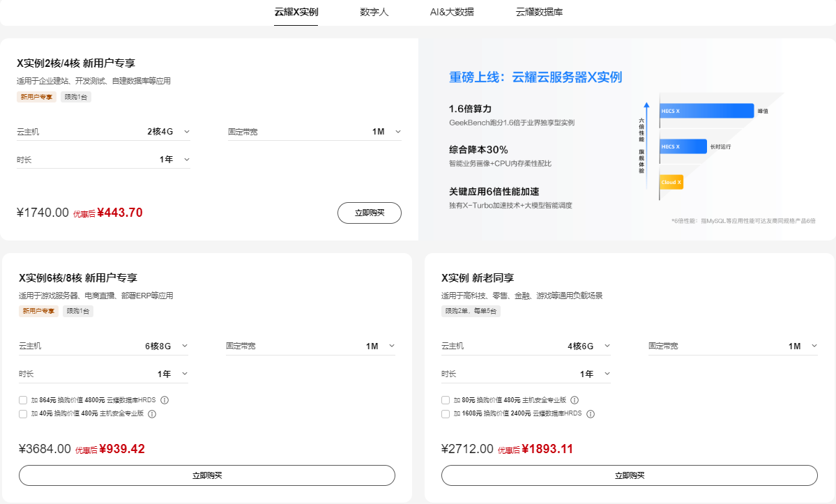The width and height of the screenshot is (836, 504).
Task: Expand the 云主机 2核4G dropdown
Action: pos(103,132)
